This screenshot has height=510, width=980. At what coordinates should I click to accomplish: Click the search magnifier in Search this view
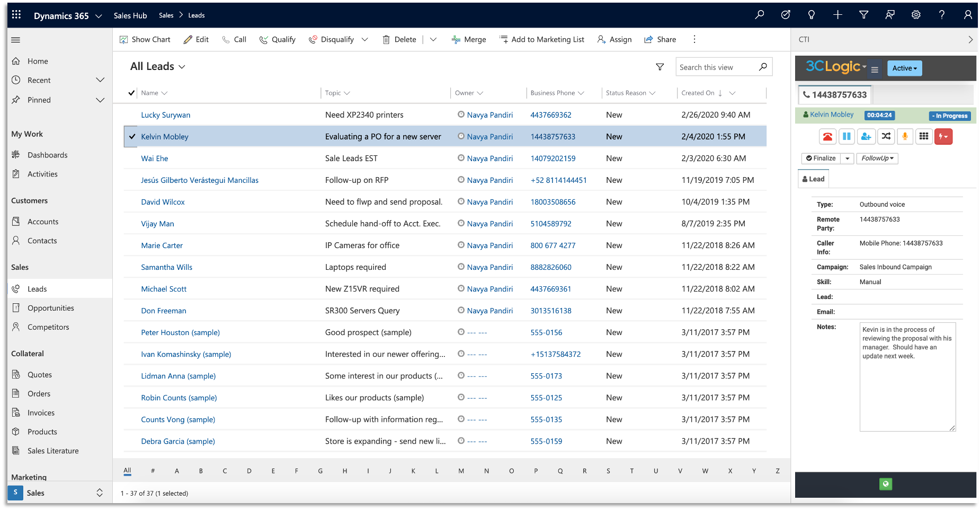tap(763, 67)
